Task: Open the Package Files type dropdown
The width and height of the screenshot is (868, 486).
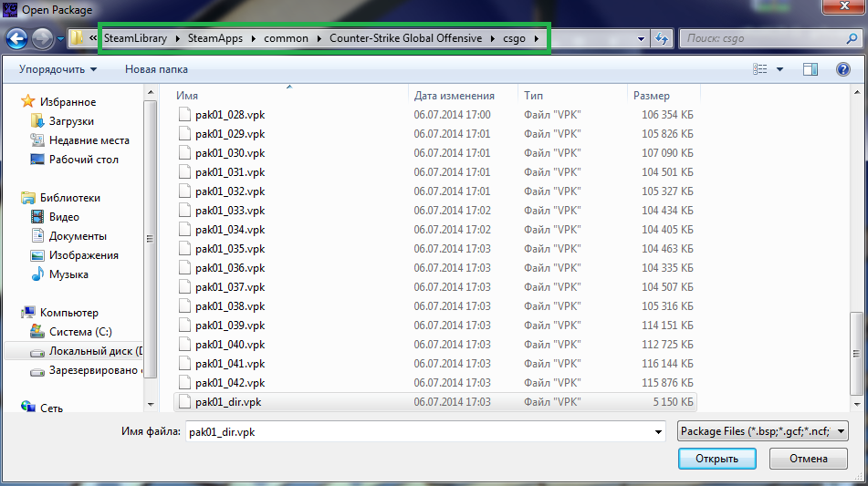Action: [x=763, y=431]
